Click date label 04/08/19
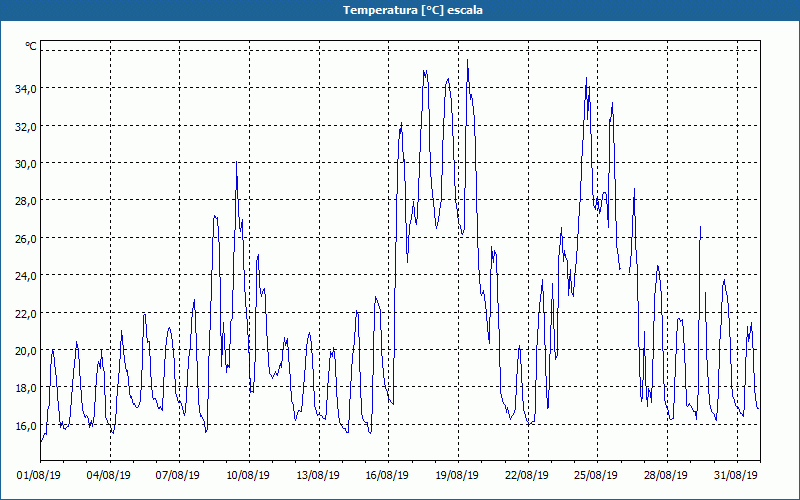800x500 pixels. point(109,475)
